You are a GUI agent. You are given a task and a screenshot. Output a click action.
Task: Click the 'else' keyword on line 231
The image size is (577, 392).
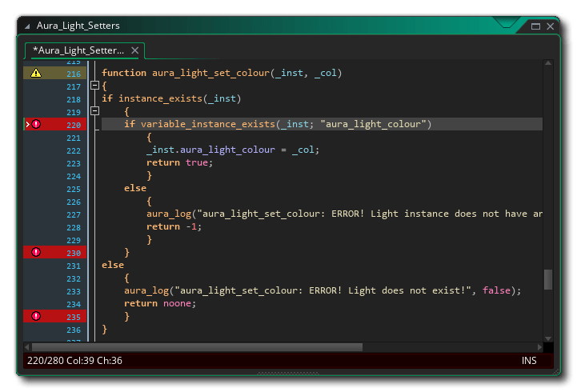(113, 265)
